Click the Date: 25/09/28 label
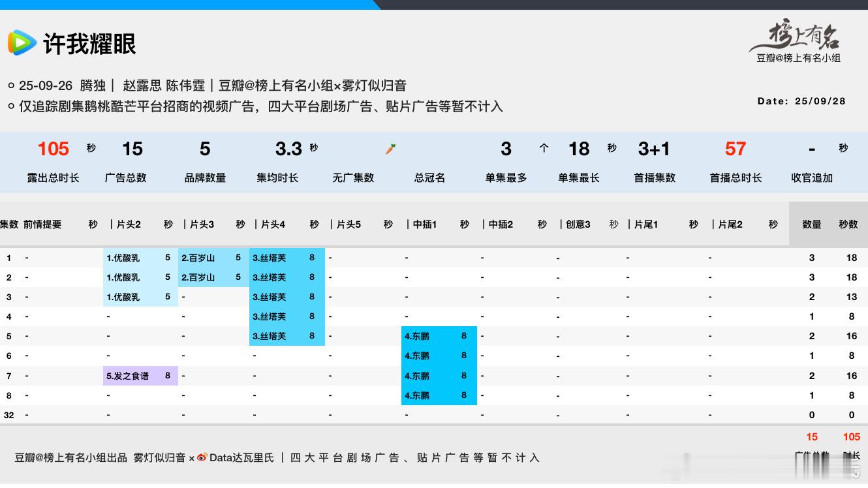The height and width of the screenshot is (488, 868). pyautogui.click(x=801, y=101)
